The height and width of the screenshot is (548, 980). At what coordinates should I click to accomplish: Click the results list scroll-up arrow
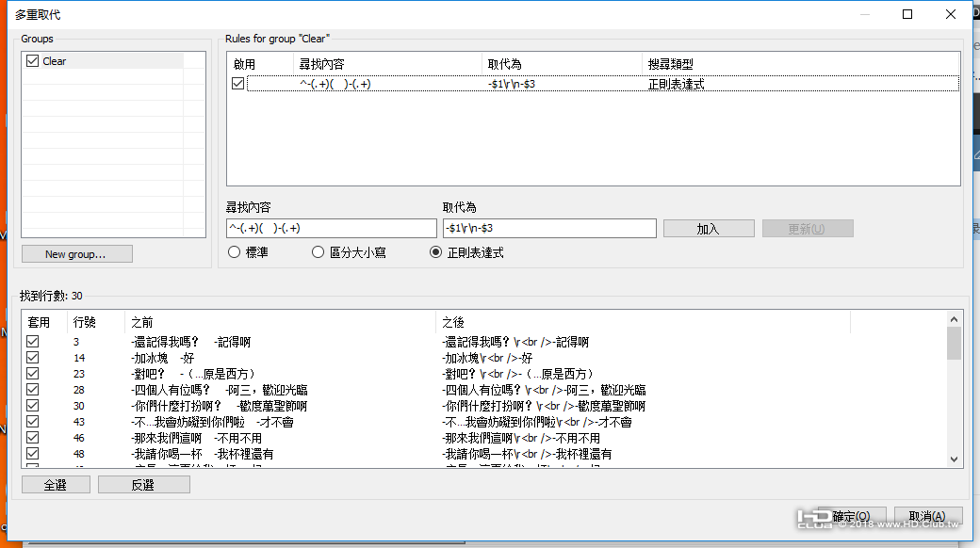[x=954, y=319]
